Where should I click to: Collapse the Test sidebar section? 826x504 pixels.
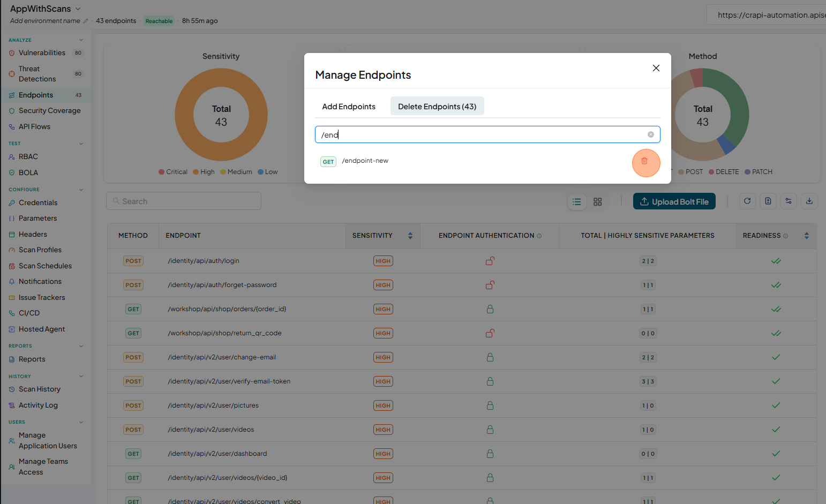[81, 144]
